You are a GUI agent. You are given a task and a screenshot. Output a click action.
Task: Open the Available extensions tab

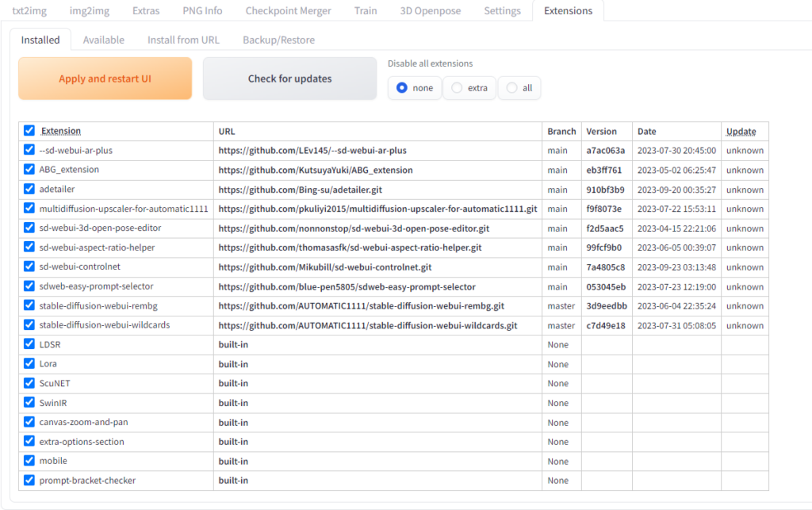click(103, 39)
